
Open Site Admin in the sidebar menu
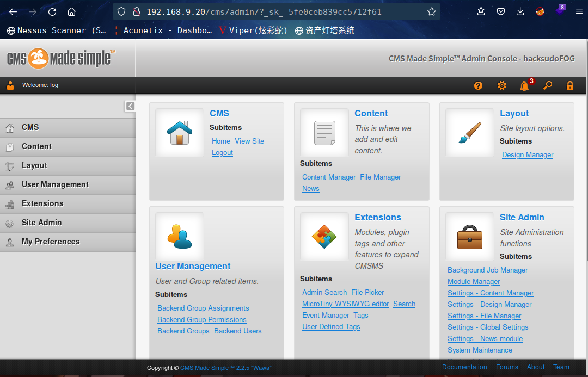pos(68,223)
